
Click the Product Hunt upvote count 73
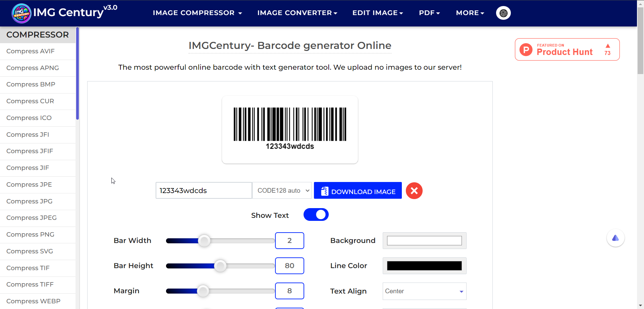[x=607, y=53]
